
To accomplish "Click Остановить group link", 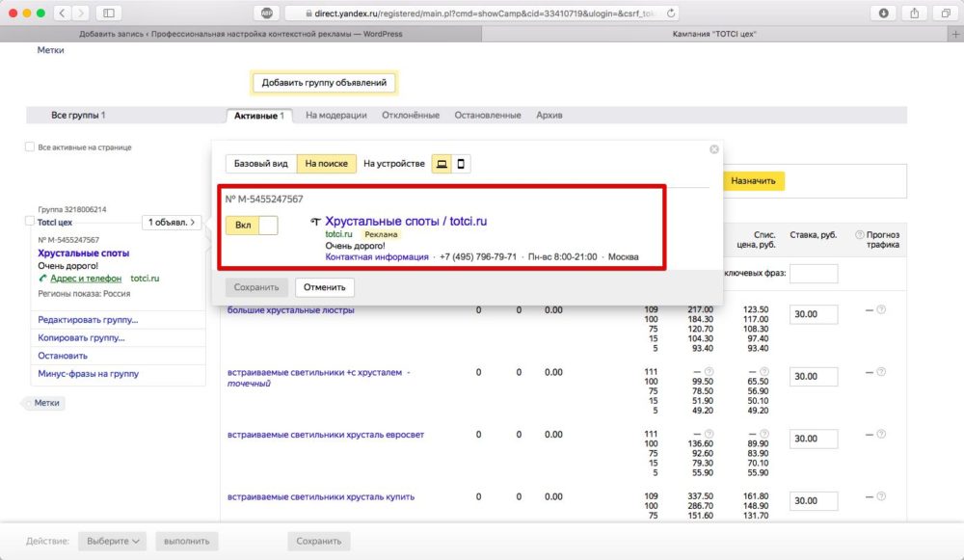I will (63, 356).
